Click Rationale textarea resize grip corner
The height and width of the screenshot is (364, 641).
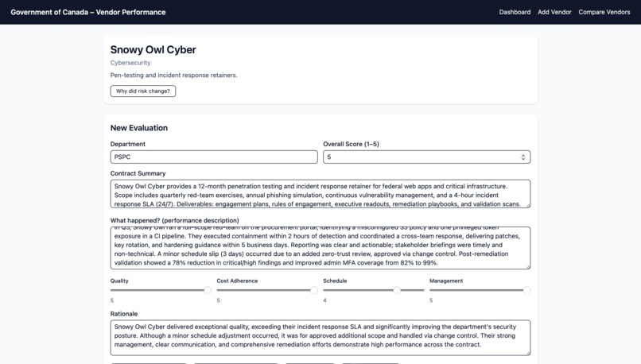click(528, 353)
